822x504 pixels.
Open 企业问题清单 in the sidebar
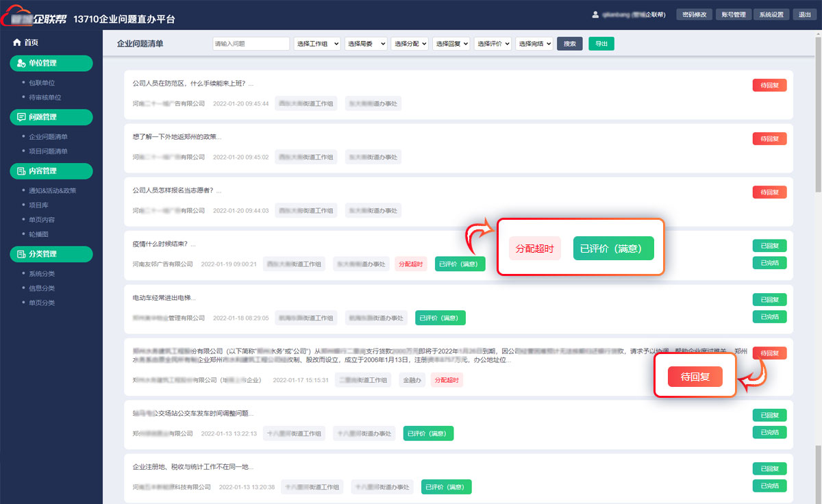coord(48,137)
